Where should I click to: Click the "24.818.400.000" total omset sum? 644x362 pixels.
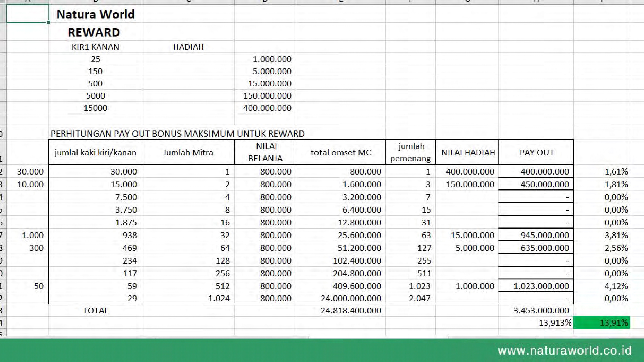tap(341, 311)
